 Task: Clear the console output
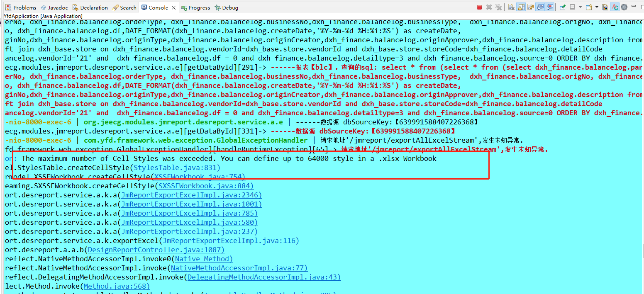click(511, 7)
